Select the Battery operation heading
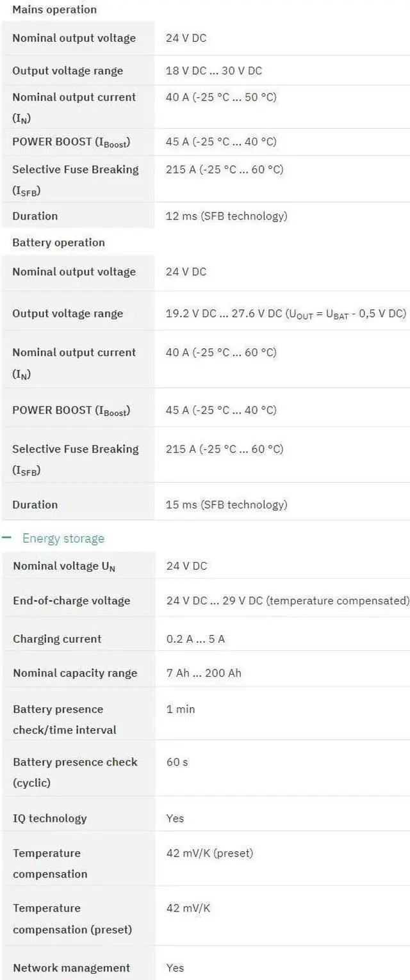The width and height of the screenshot is (410, 980). [58, 243]
